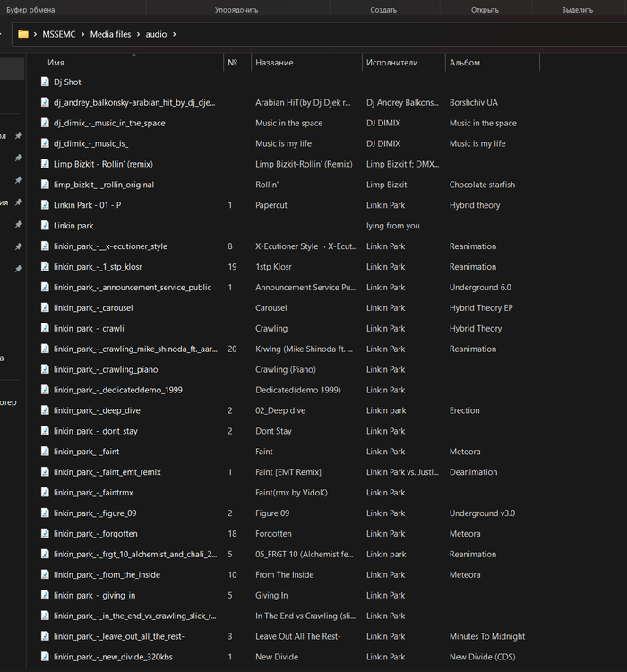Image resolution: width=627 pixels, height=672 pixels.
Task: Click album cell Chocolate starfish
Action: pyautogui.click(x=482, y=185)
